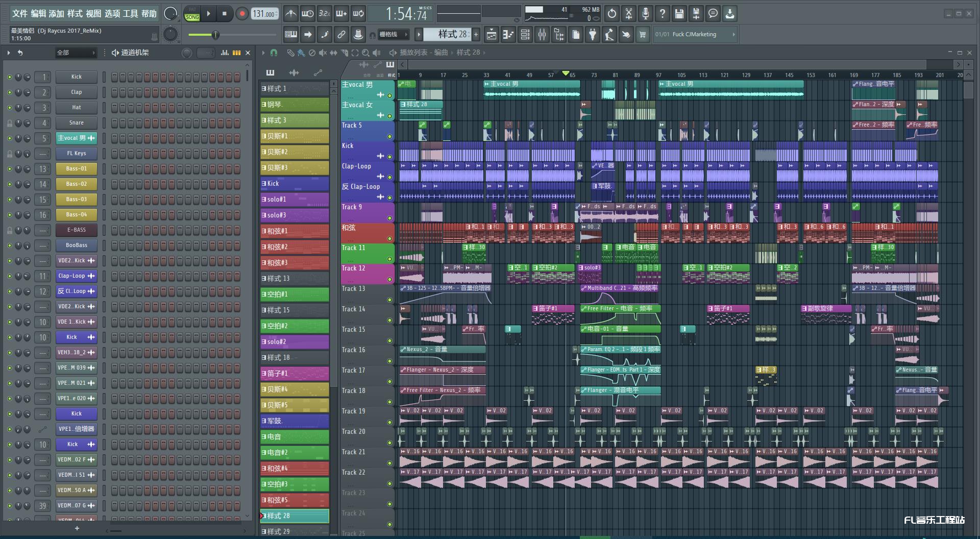Select the playlist zoom magnifier tool
980x539 pixels.
[365, 53]
